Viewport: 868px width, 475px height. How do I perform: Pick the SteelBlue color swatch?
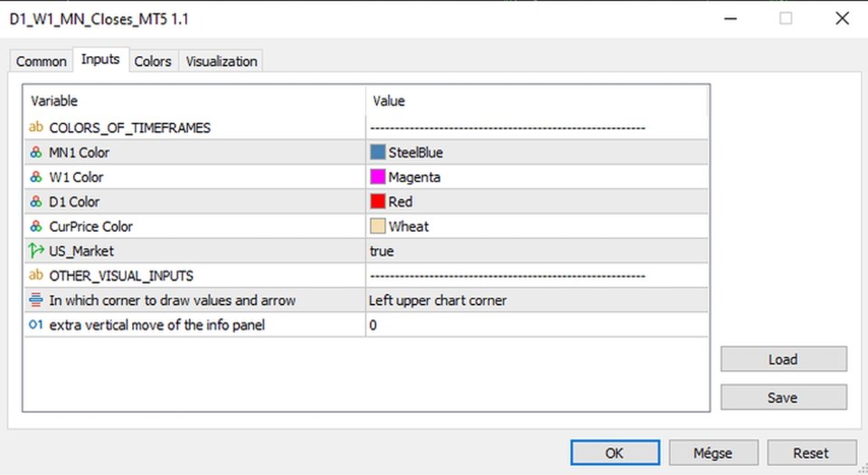point(378,152)
